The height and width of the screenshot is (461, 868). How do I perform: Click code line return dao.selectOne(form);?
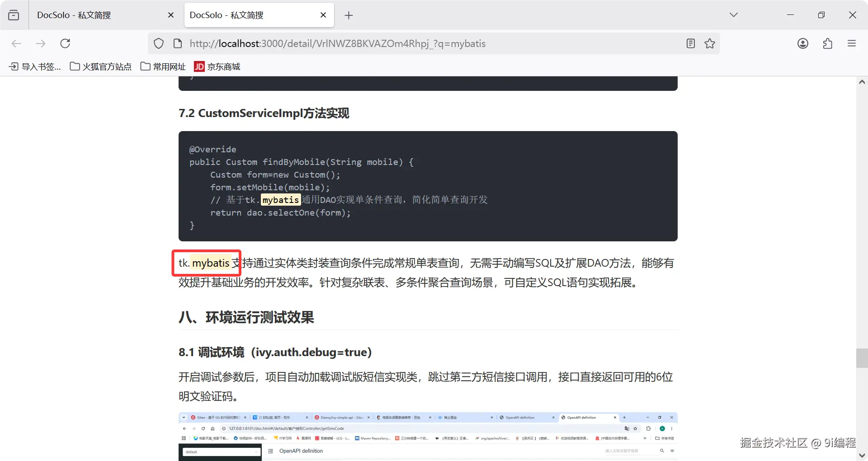[280, 212]
